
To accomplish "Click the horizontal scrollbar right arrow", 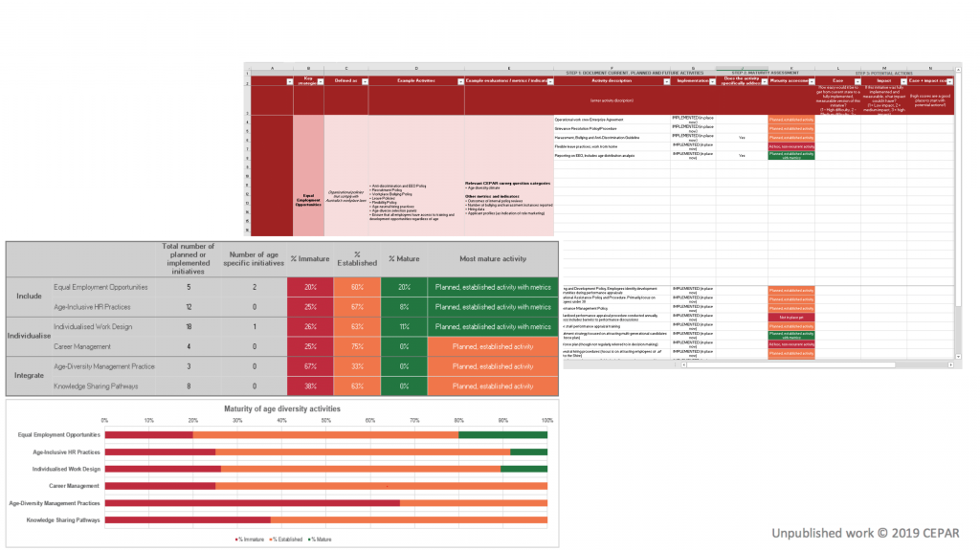I will point(951,364).
